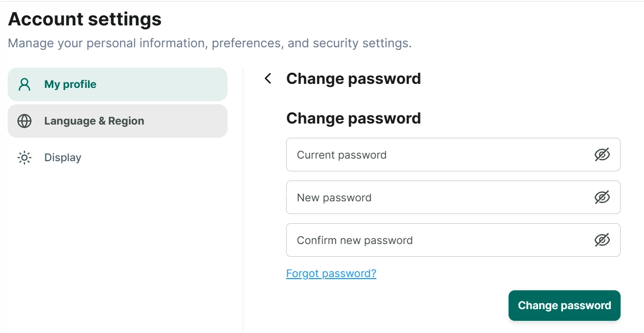Unhide Confirm new password via eye icon
The height and width of the screenshot is (333, 644).
click(602, 240)
